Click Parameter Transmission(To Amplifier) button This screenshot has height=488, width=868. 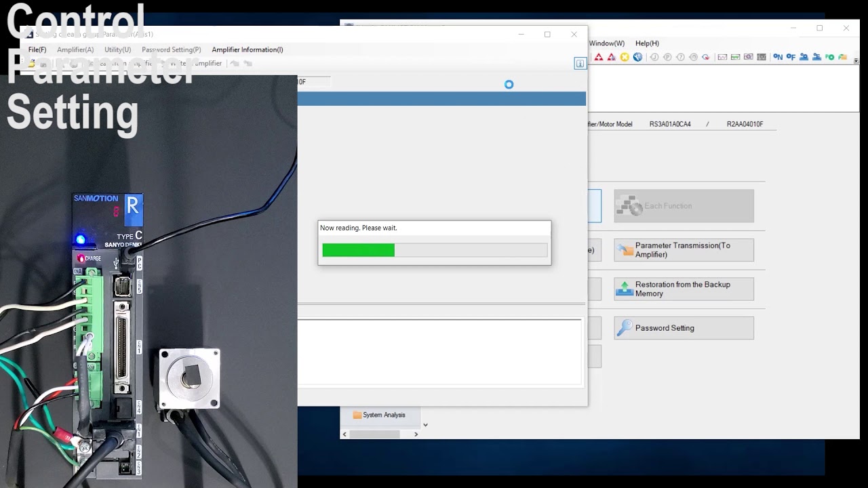pos(684,250)
